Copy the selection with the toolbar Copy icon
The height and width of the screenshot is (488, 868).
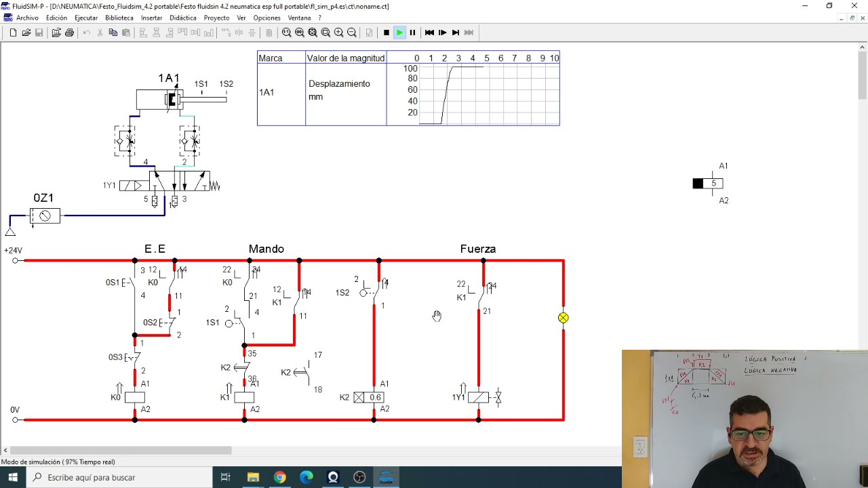coord(113,33)
